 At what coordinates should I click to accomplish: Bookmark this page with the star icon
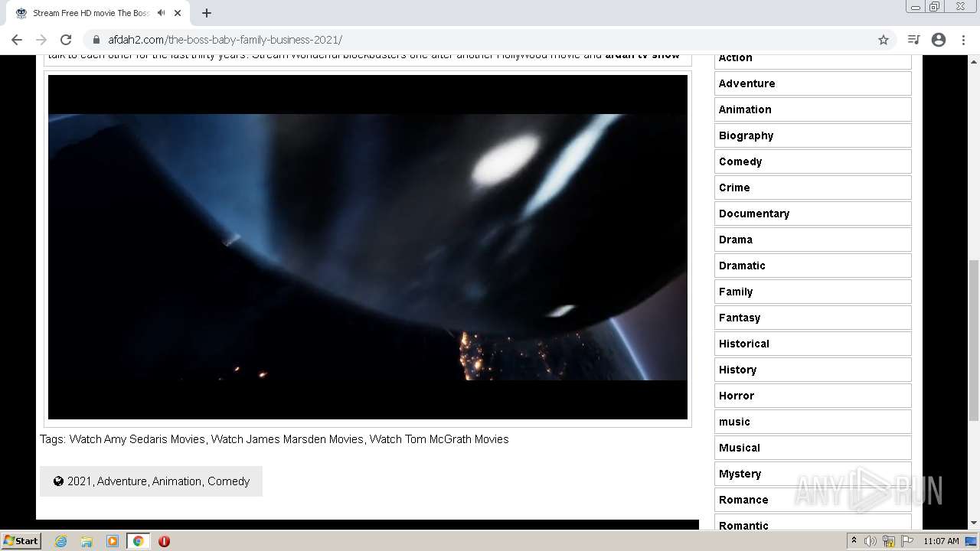point(884,40)
